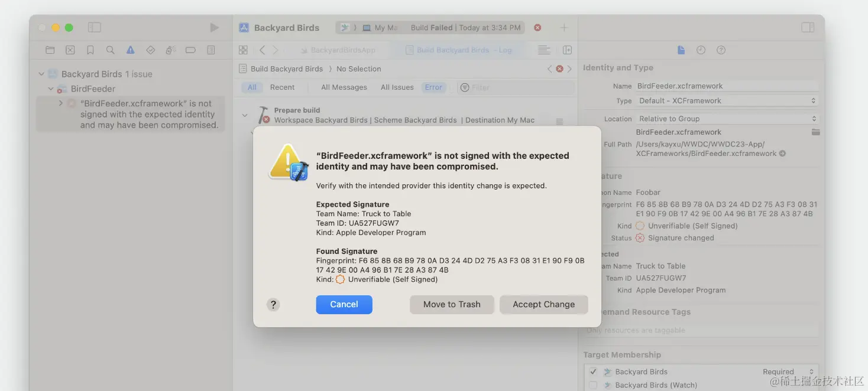Viewport: 868px width, 391px height.
Task: Toggle the inspector panel in the toolbar
Action: pos(808,28)
